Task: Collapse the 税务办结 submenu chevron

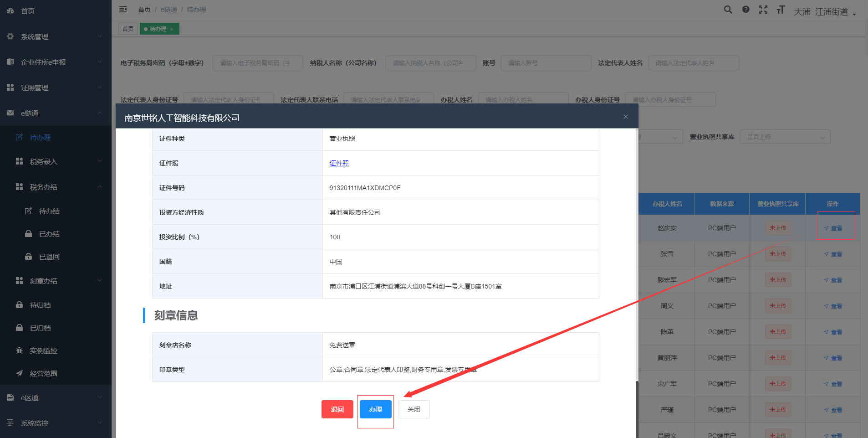Action: tap(100, 186)
